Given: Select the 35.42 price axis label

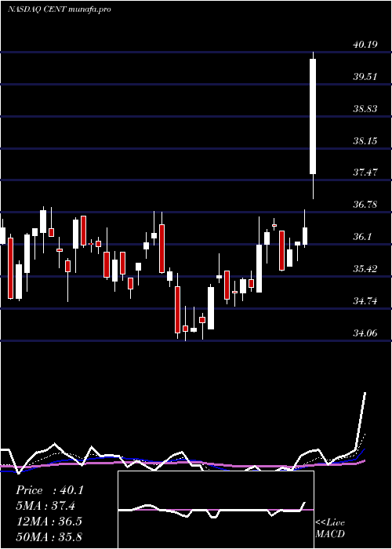Looking at the screenshot, I should pos(365,269).
